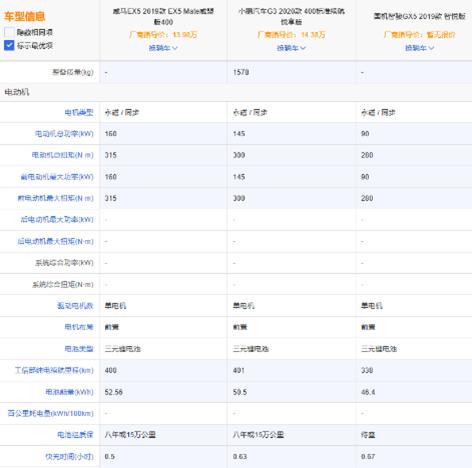The height and width of the screenshot is (468, 472).
Task: Open the 驱动电机数 parameter link
Action: click(75, 306)
